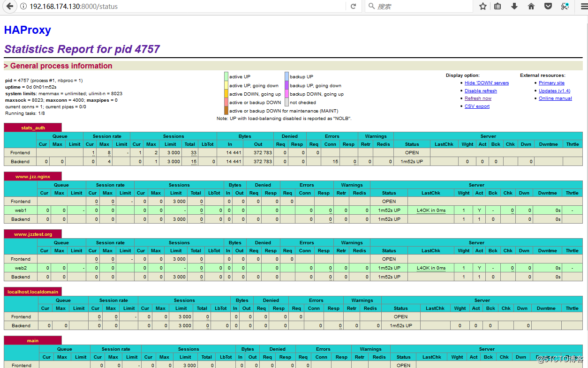Open the bookmarks library icon
Viewport: 588px width, 368px height.
click(498, 7)
